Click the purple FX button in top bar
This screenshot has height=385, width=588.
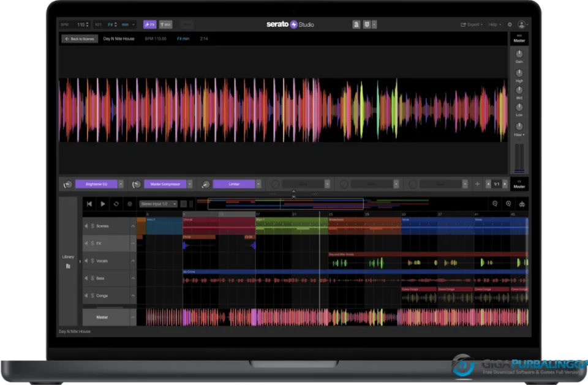pos(149,24)
